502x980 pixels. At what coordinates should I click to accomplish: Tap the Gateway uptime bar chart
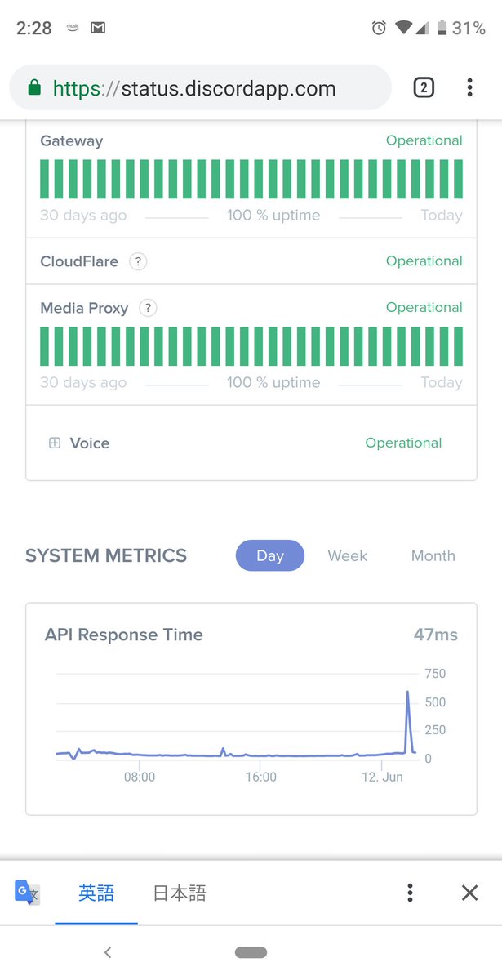(251, 179)
